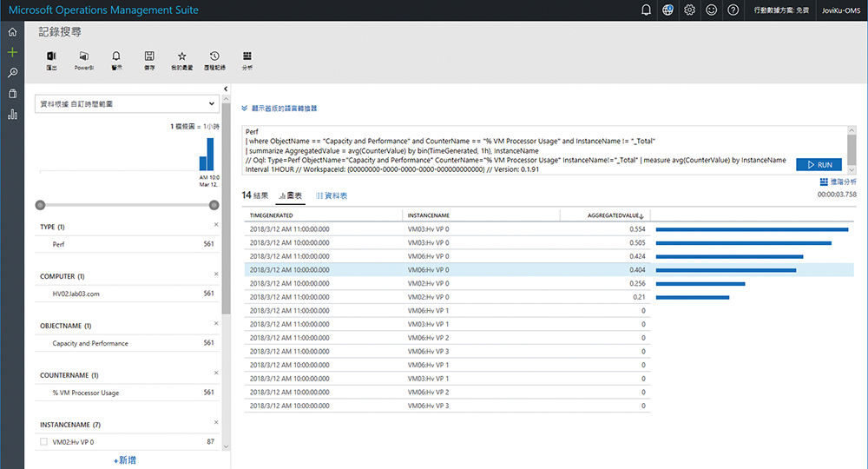This screenshot has height=469, width=868.
Task: Sort by the TIMEGENERATED column header
Action: (271, 215)
